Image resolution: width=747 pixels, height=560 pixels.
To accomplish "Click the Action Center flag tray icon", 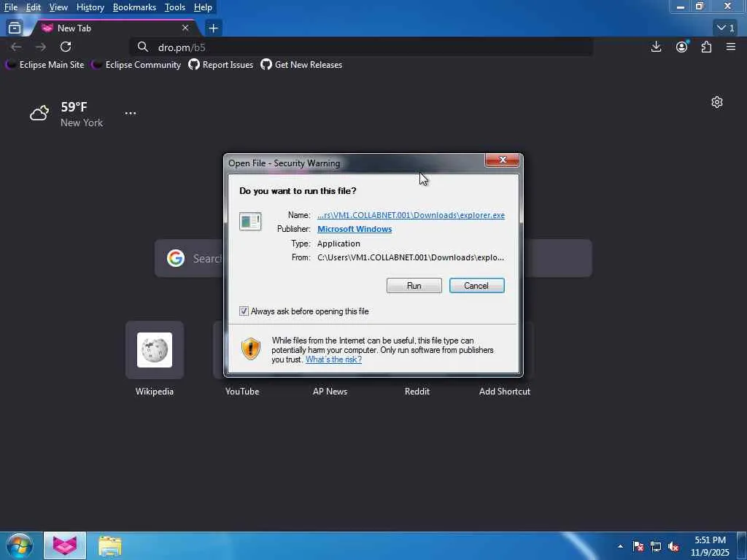I will [x=638, y=546].
